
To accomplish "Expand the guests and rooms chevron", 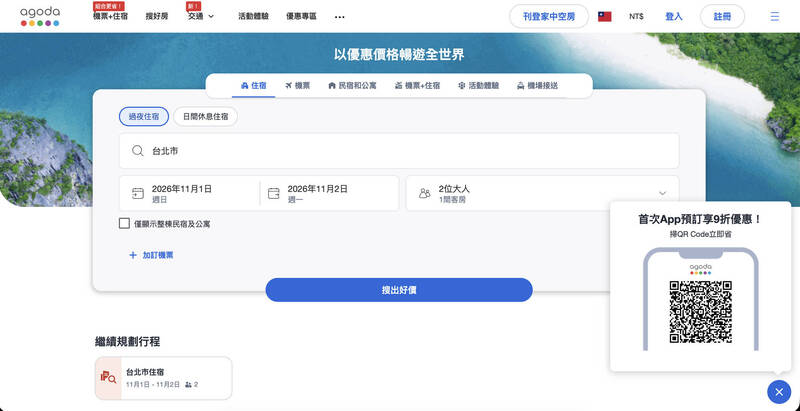I will click(663, 193).
